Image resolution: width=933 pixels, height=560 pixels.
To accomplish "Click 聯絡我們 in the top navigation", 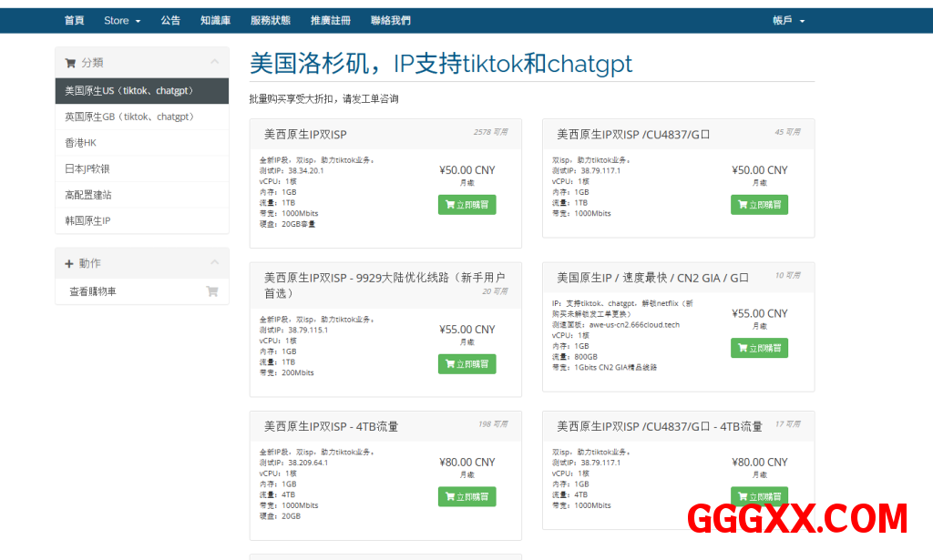I will click(x=391, y=20).
